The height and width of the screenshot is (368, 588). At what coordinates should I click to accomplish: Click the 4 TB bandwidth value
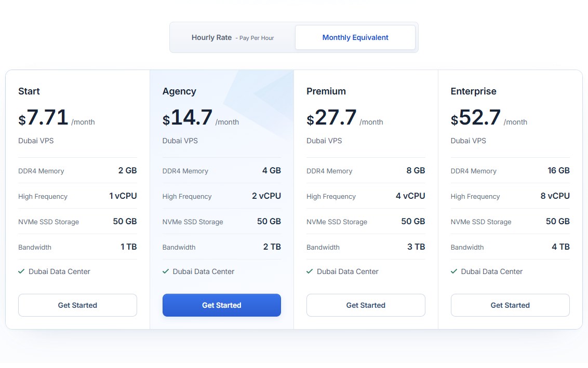click(x=560, y=247)
